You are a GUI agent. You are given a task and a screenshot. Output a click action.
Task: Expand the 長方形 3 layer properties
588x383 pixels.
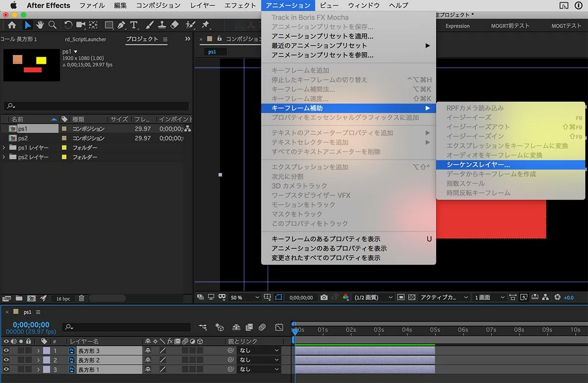pos(38,351)
